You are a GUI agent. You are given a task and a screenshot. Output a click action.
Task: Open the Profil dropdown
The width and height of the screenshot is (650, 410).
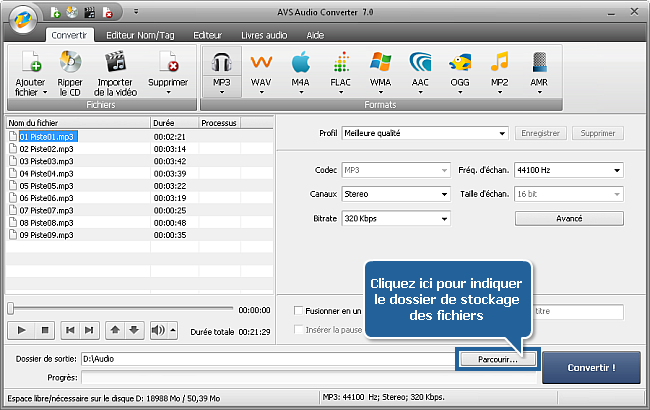point(425,132)
